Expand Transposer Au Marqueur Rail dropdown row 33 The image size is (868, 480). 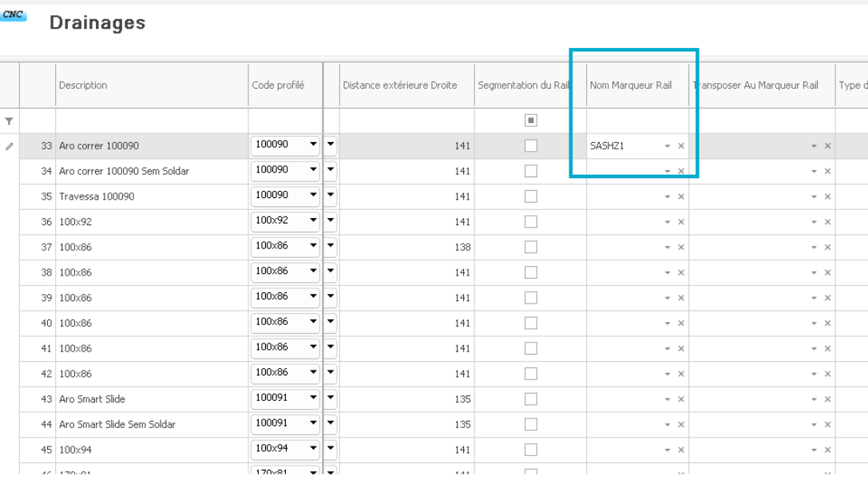click(x=814, y=146)
